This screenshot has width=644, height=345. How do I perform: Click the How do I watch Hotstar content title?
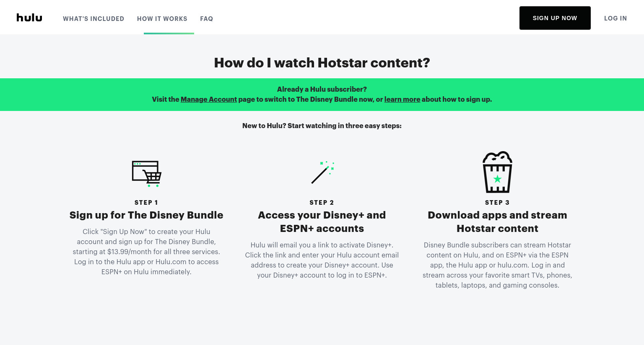322,63
